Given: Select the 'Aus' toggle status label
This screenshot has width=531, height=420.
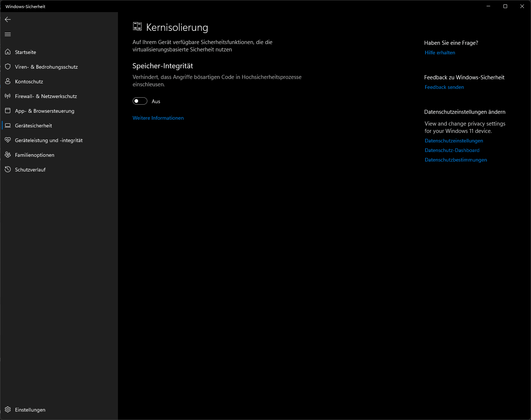Looking at the screenshot, I should [156, 101].
